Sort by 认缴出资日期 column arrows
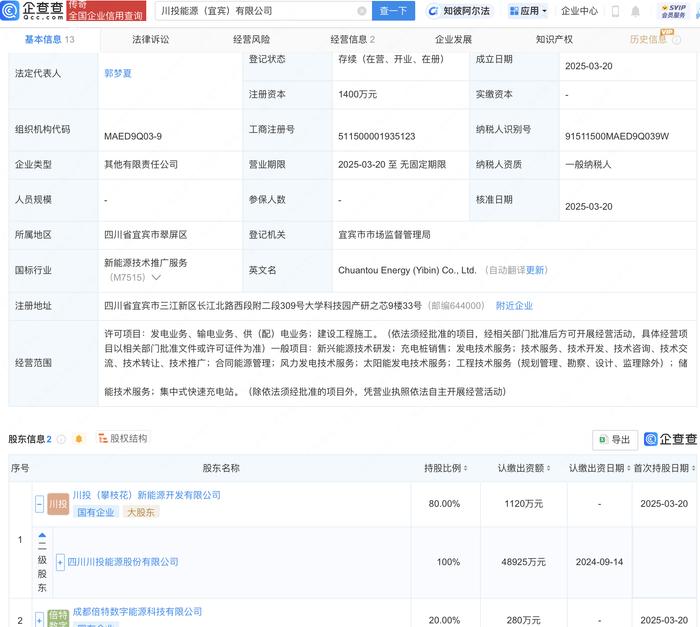This screenshot has width=700, height=627. [x=629, y=468]
